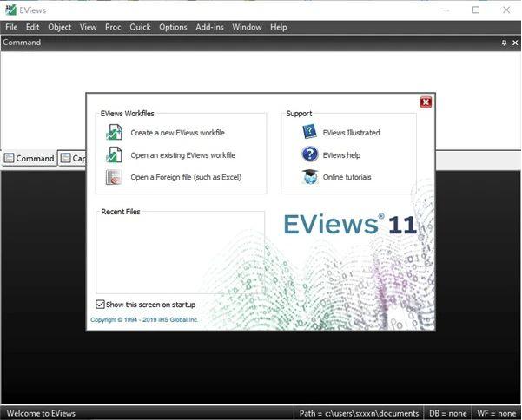522x420 pixels.
Task: Open the Window menu
Action: coord(247,27)
